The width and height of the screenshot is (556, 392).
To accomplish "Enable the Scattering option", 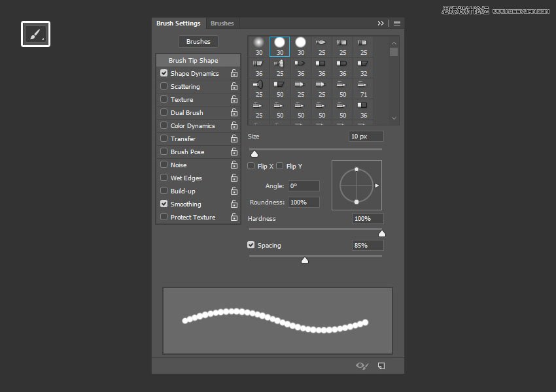I will click(x=163, y=86).
